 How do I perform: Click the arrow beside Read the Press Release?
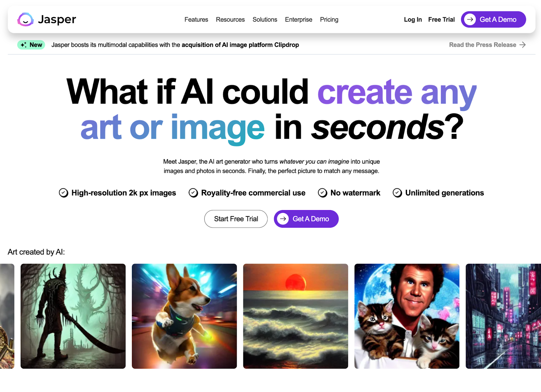tap(523, 45)
